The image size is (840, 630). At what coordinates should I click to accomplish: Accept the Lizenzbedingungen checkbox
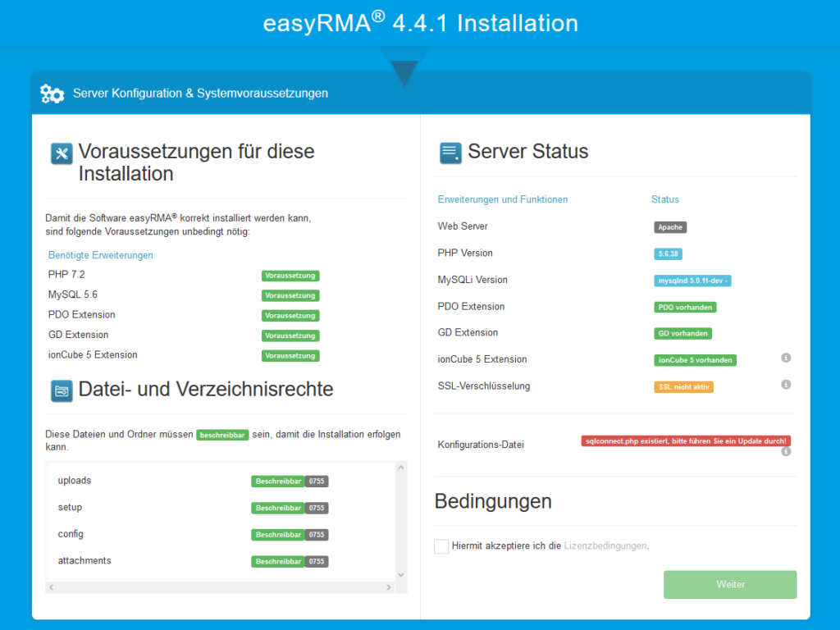pos(441,546)
